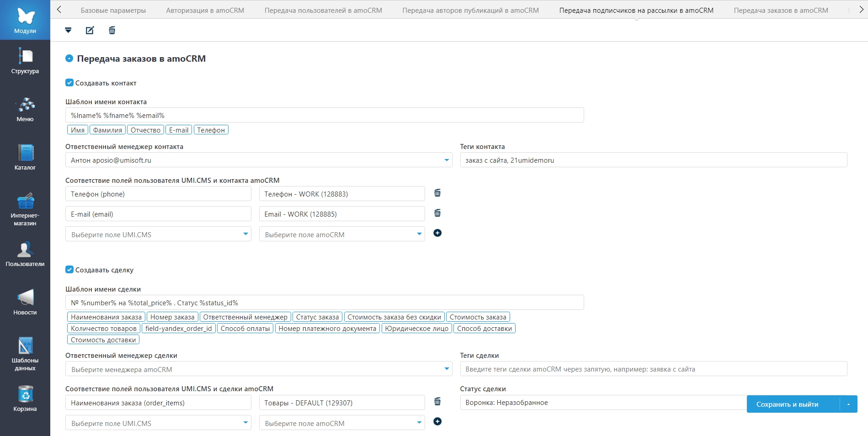Switch to Передача авторов публикаций tab
Image resolution: width=868 pixels, height=436 pixels.
click(471, 10)
